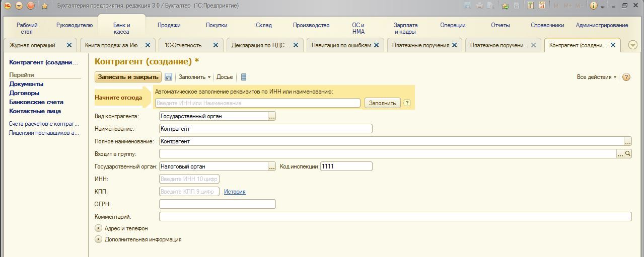644x257 pixels.
Task: Open the Банк и касса section
Action: (121, 28)
